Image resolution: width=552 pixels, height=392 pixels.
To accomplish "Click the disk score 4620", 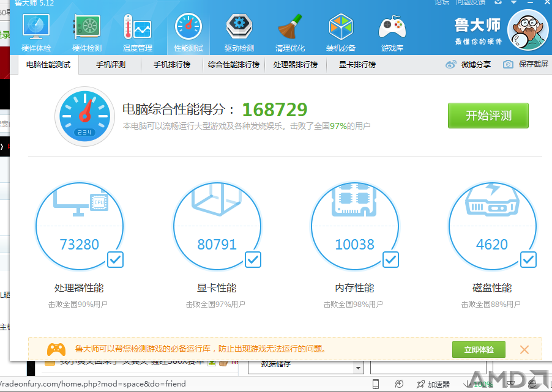I will (x=492, y=244).
